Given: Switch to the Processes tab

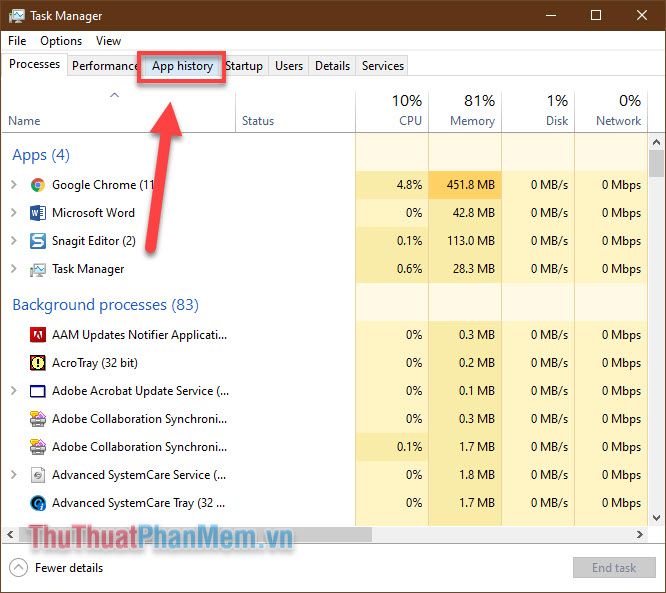Looking at the screenshot, I should 34,64.
